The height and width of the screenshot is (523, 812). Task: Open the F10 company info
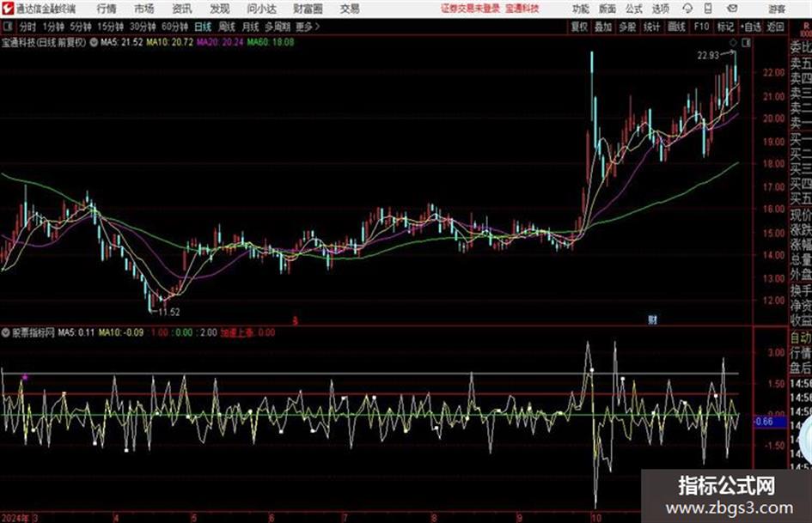[702, 27]
